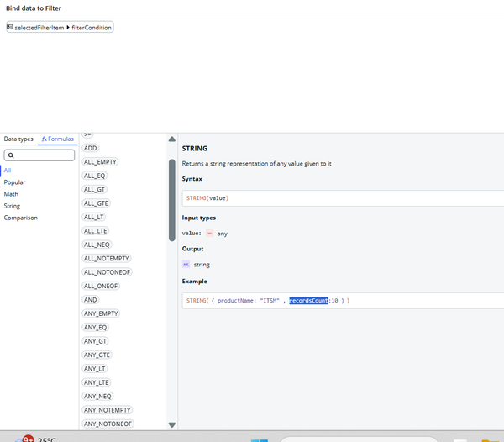
Task: Insert the ANY_EQ formula
Action: [96, 328]
